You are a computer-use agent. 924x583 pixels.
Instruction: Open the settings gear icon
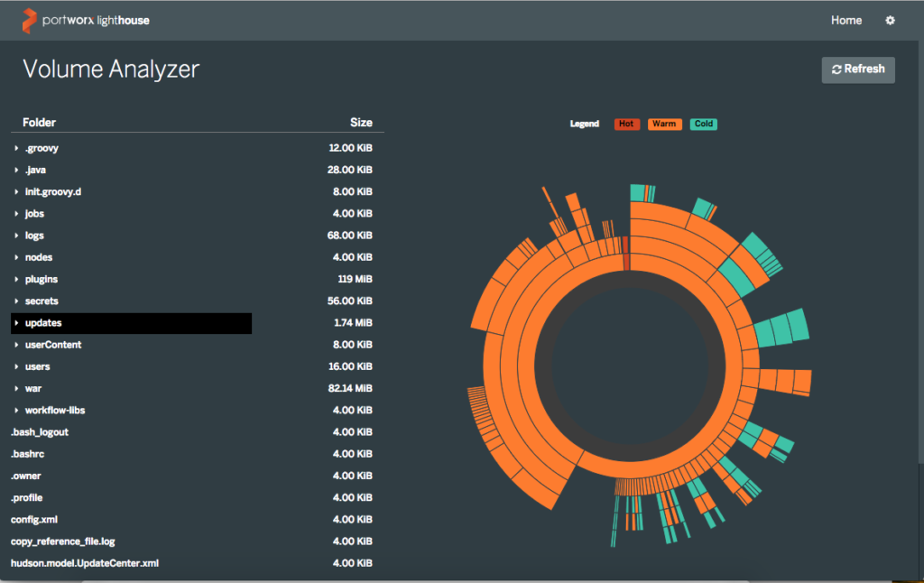(890, 20)
